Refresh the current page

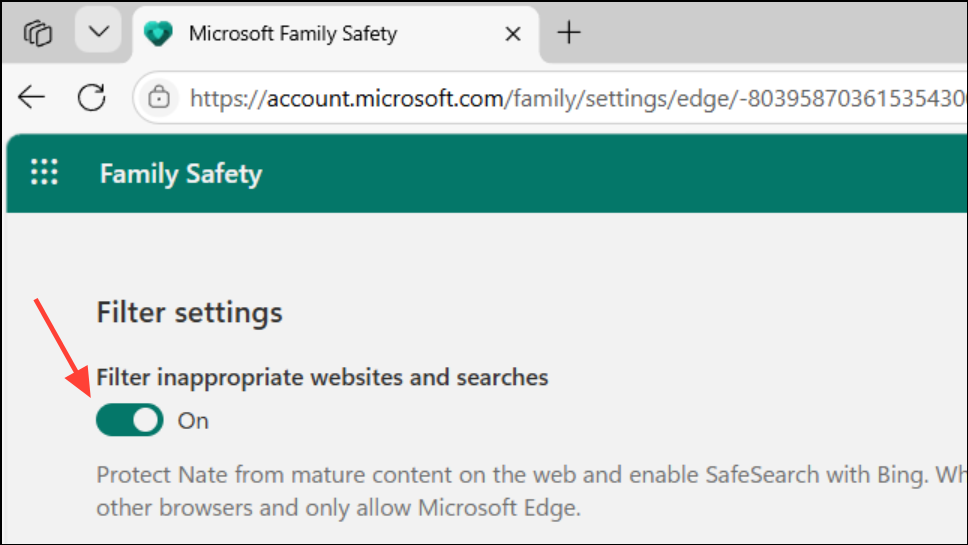click(x=92, y=97)
